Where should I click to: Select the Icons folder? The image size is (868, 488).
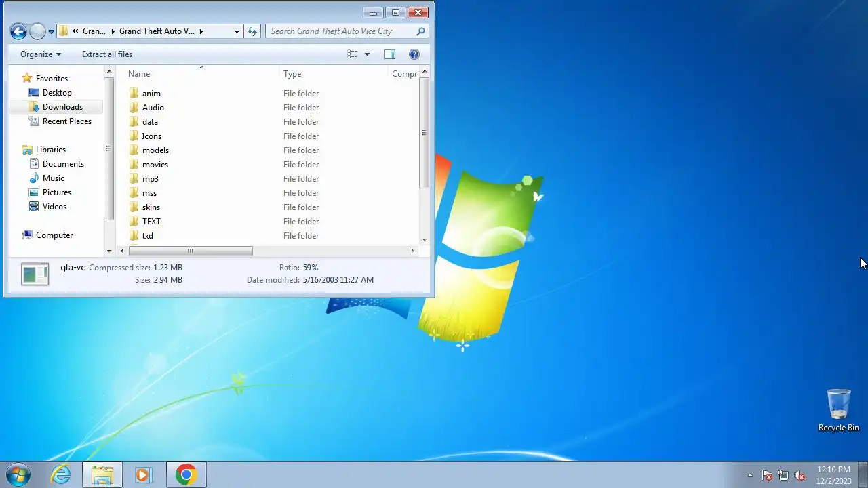point(152,136)
